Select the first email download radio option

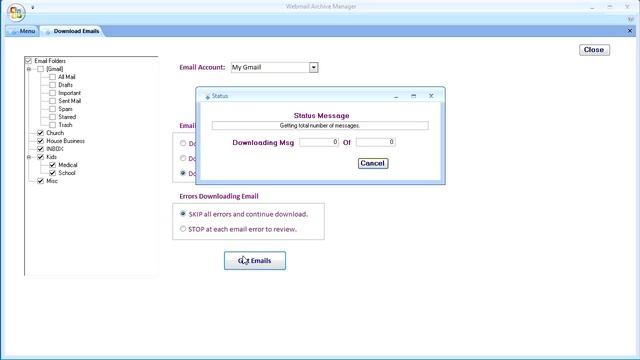coord(183,143)
